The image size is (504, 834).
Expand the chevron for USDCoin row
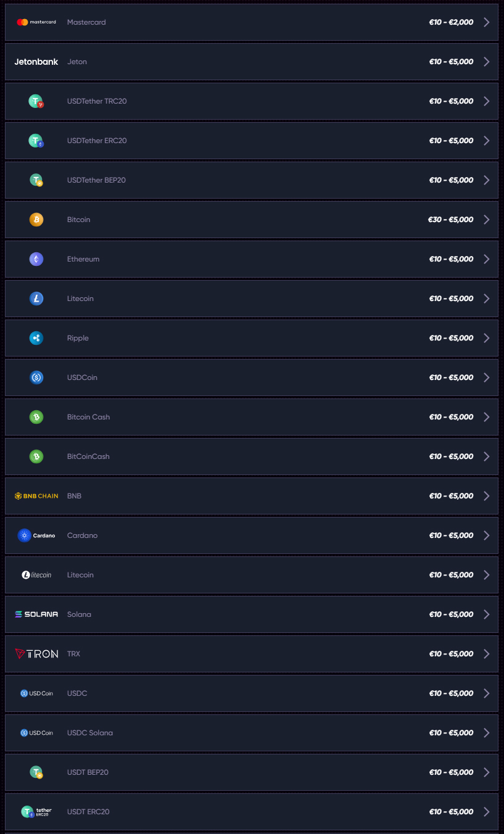click(x=487, y=378)
